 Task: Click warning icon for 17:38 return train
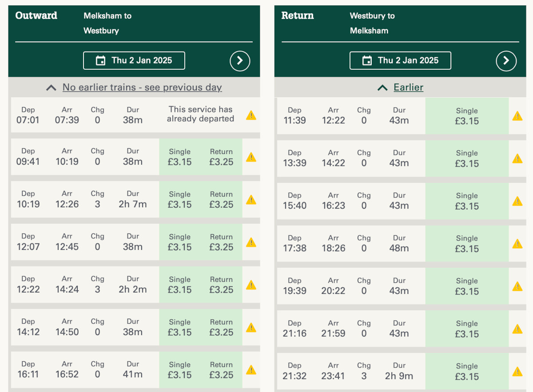coord(517,244)
